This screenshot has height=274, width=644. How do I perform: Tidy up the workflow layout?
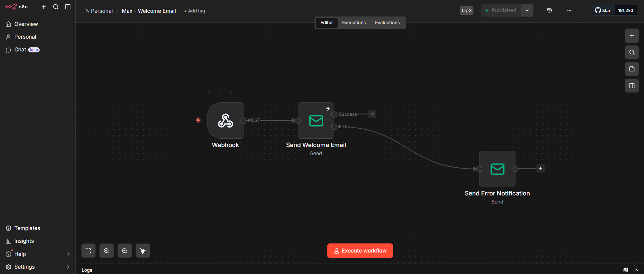pyautogui.click(x=143, y=251)
